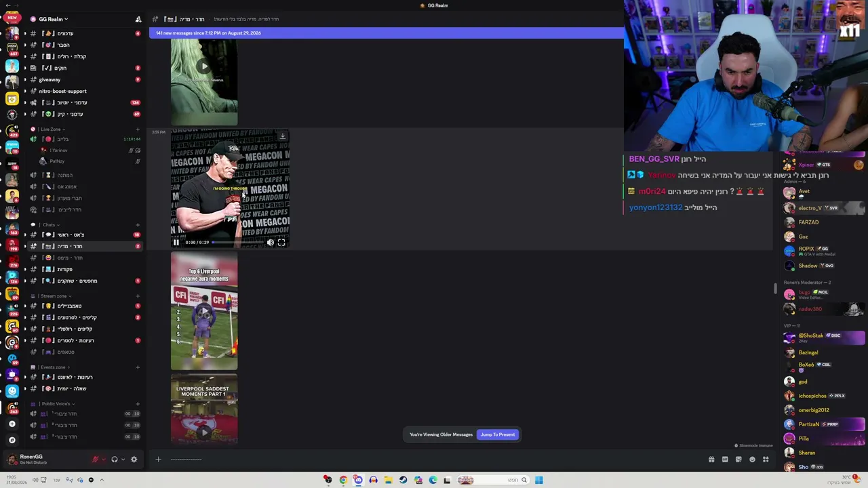This screenshot has width=868, height=488.
Task: Open member @ShoStak in the VIP list
Action: 824,337
